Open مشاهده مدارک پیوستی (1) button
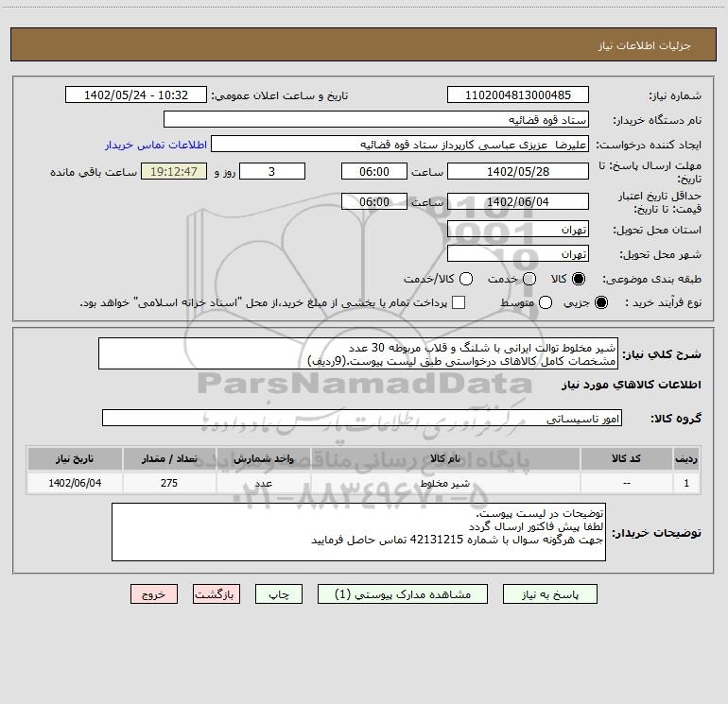The height and width of the screenshot is (704, 728). pyautogui.click(x=403, y=594)
